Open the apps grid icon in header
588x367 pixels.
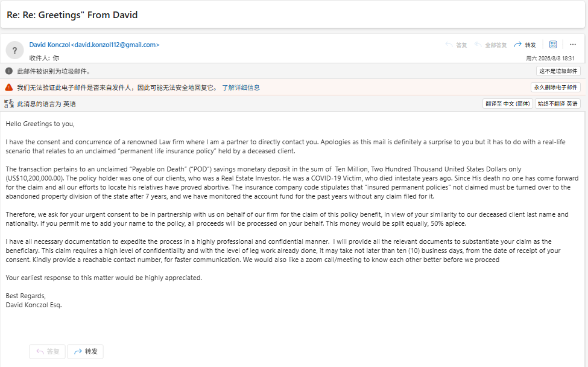[553, 44]
